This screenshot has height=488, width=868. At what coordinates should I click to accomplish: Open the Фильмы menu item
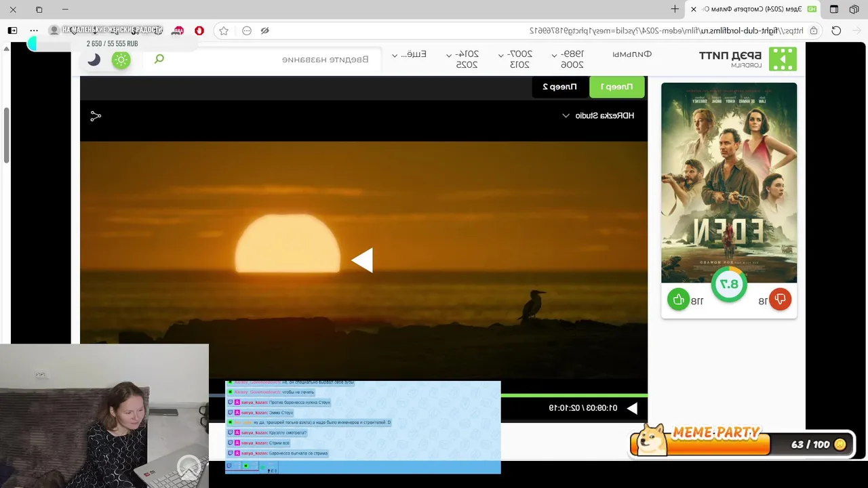[x=632, y=54]
